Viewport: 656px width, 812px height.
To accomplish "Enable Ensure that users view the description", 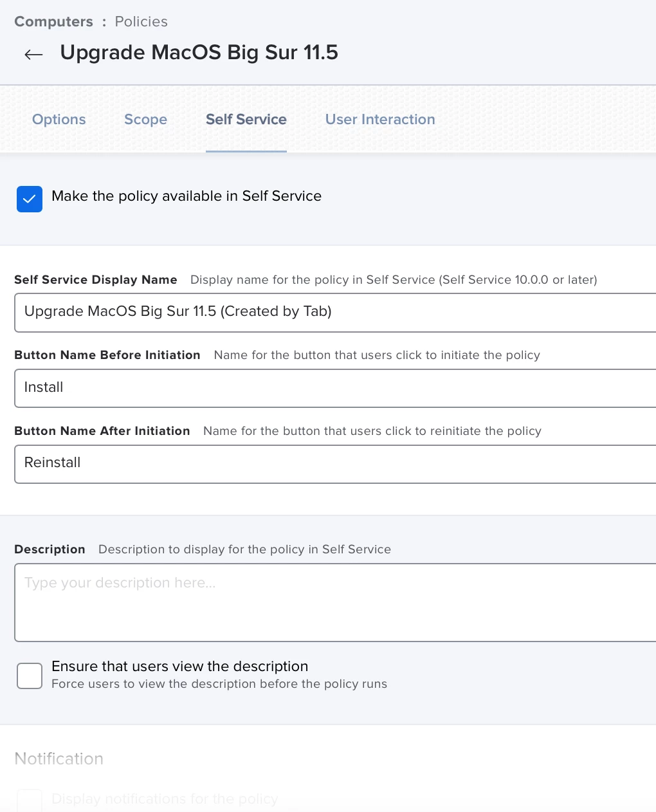I will (30, 676).
